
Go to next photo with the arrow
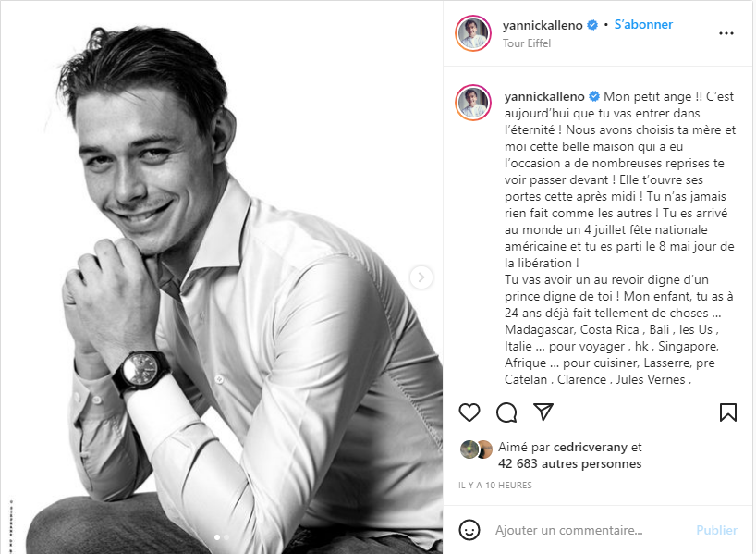tap(421, 277)
